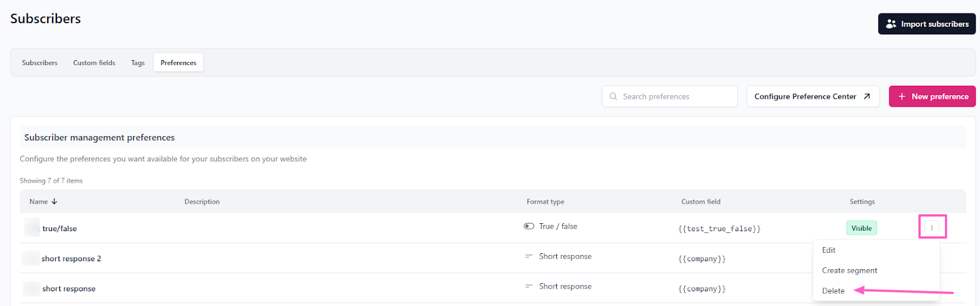Select the Preferences tab

point(178,63)
